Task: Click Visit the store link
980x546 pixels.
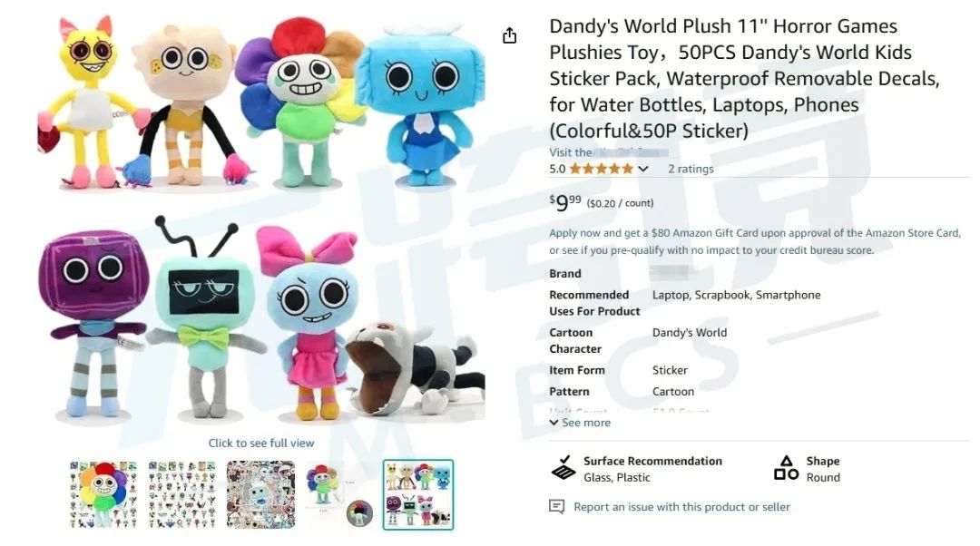Action: coord(609,152)
